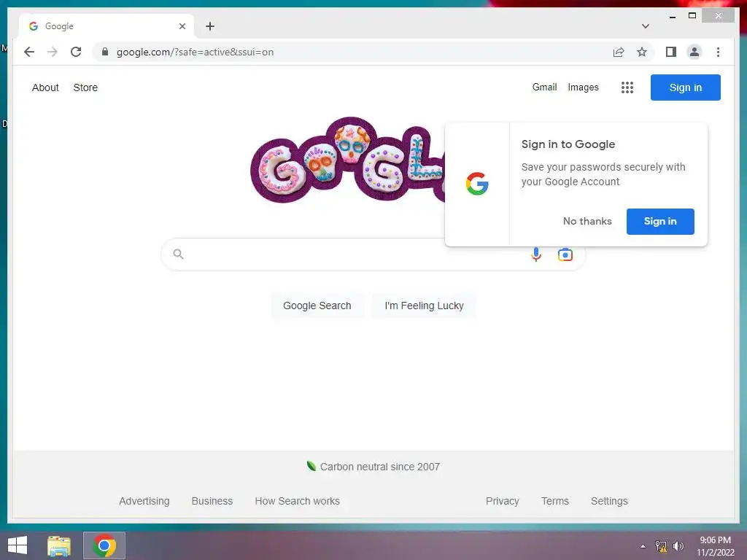Open a new tab with the plus button
Image resolution: width=747 pixels, height=560 pixels.
[210, 26]
